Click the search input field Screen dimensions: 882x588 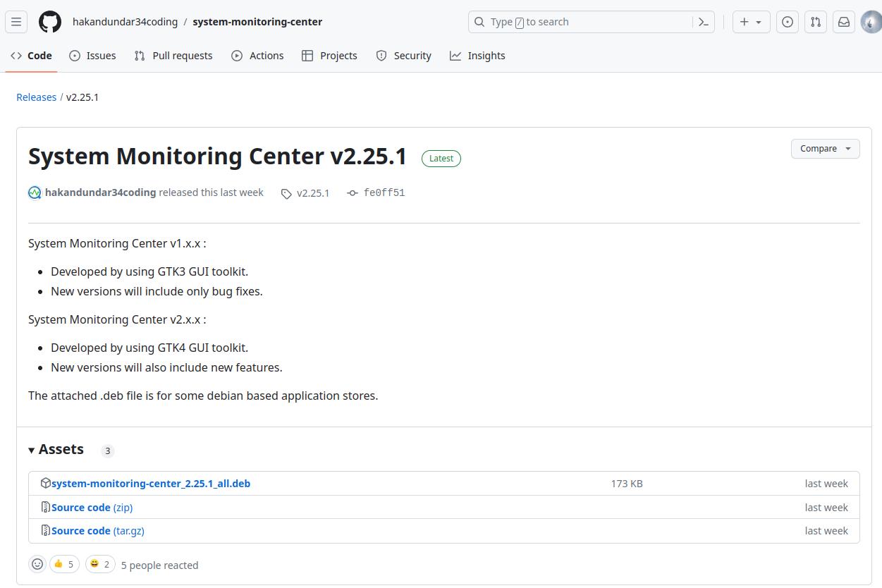(x=578, y=22)
